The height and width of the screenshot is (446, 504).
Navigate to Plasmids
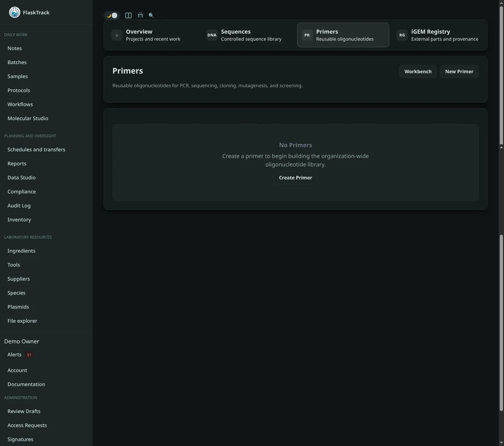(x=46, y=307)
